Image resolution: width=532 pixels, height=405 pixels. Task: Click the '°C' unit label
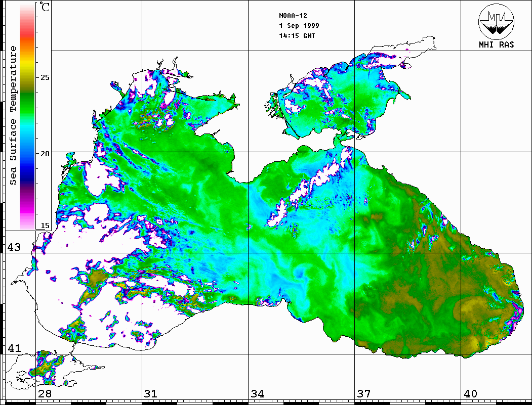(x=45, y=7)
